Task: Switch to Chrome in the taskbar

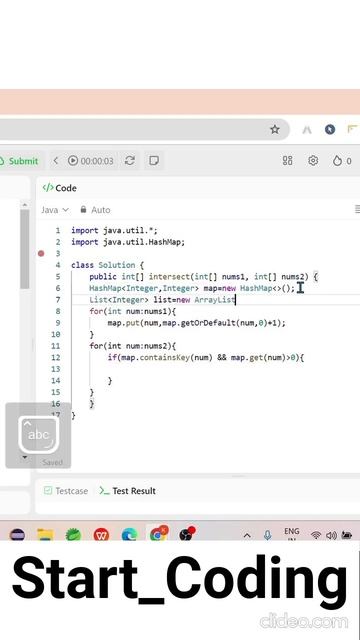Action: (158, 533)
